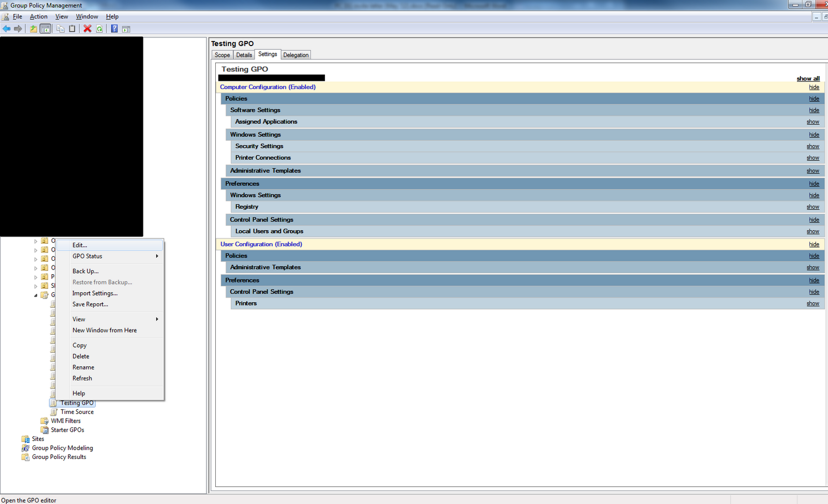Image resolution: width=828 pixels, height=504 pixels.
Task: Click the Show/Hide Console Tree toolbar icon
Action: tap(45, 28)
